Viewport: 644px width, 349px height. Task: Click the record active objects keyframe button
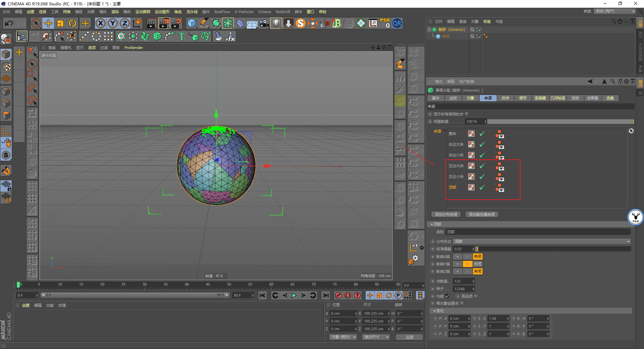pyautogui.click(x=338, y=295)
